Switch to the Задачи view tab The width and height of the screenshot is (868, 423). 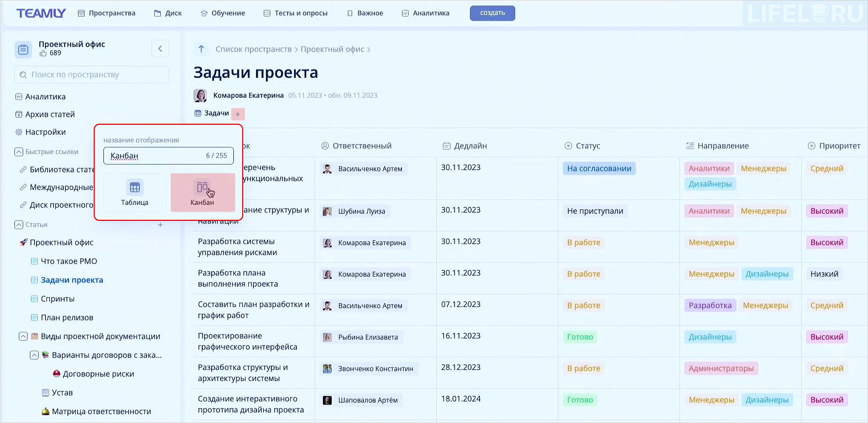pyautogui.click(x=212, y=113)
